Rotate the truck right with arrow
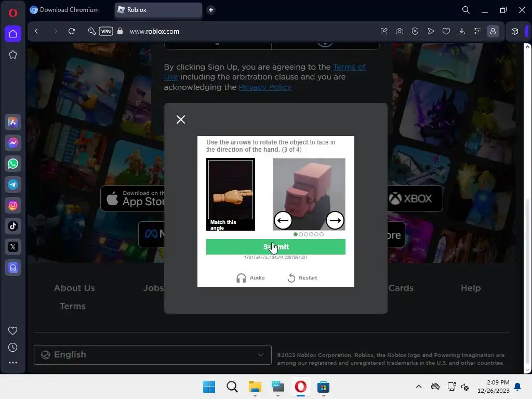Image resolution: width=532 pixels, height=399 pixels. [x=335, y=220]
